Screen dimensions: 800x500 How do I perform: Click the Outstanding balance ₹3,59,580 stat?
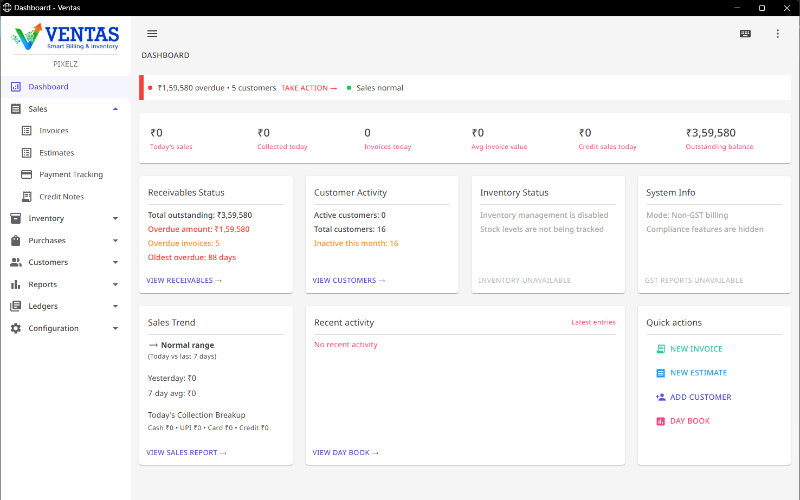click(x=719, y=139)
